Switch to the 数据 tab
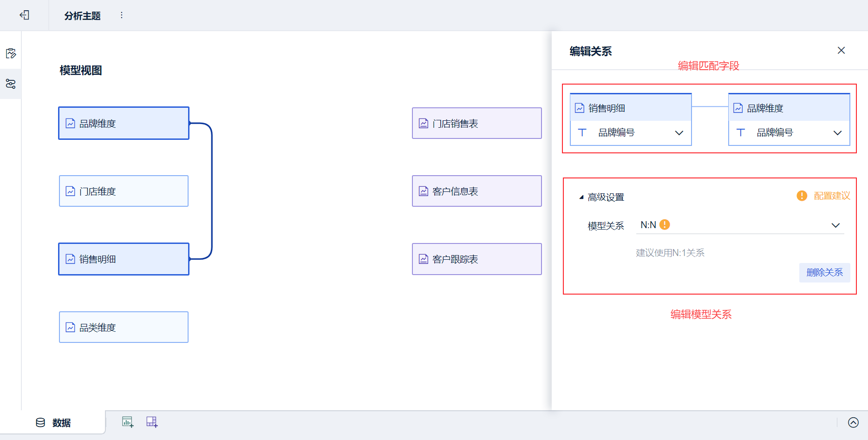 (x=53, y=422)
